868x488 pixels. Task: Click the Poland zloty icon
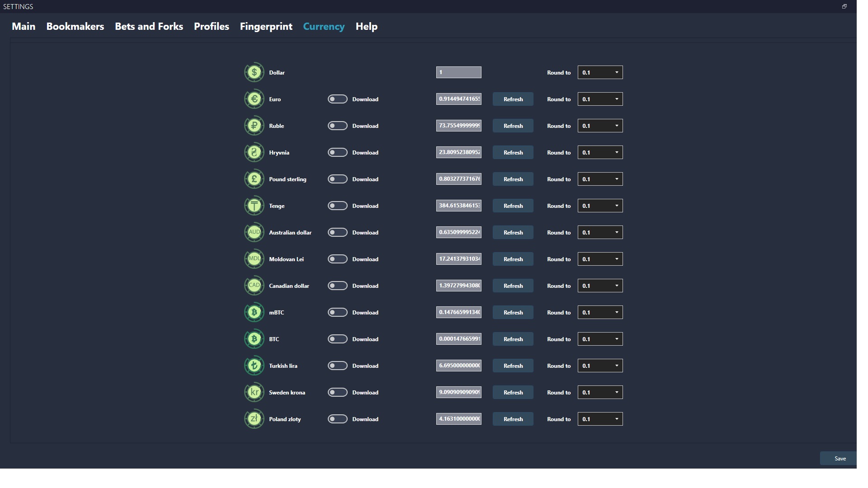(x=254, y=419)
